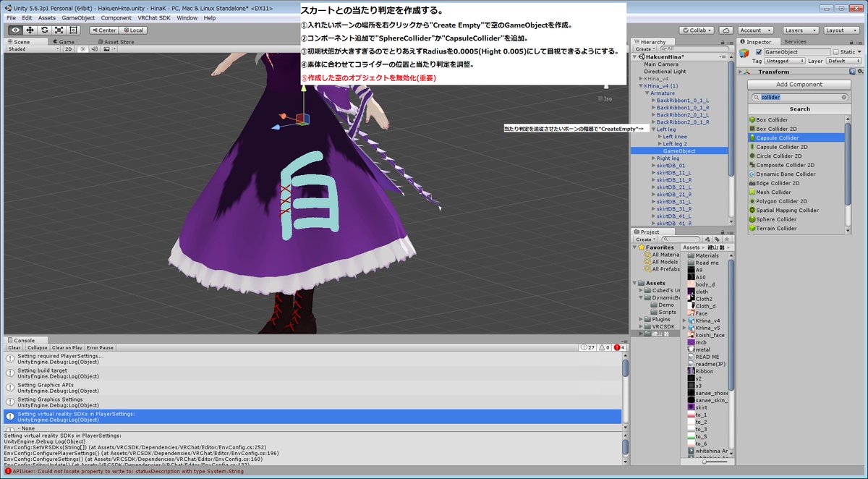Select Circle Collider 2D component
The image size is (868, 479).
796,156
